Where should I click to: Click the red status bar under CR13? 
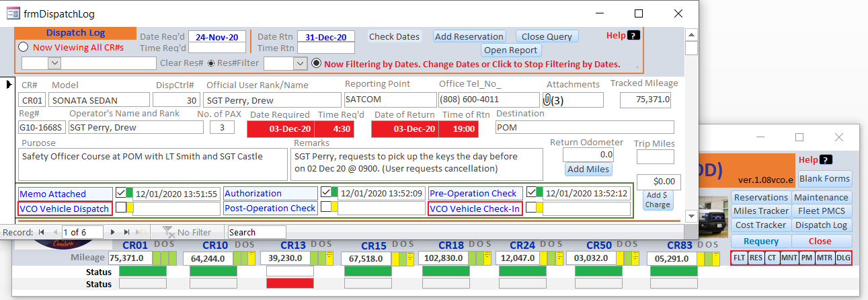(290, 284)
